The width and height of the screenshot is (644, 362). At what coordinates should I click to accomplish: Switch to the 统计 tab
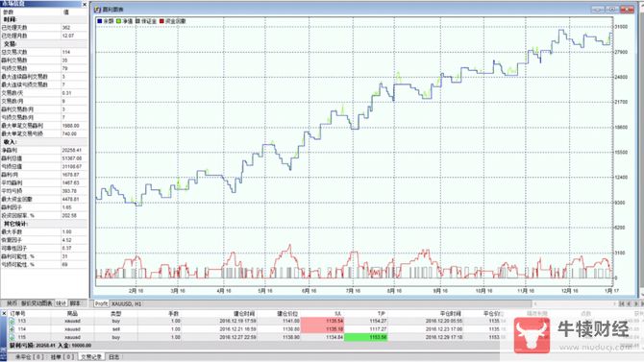(x=61, y=303)
